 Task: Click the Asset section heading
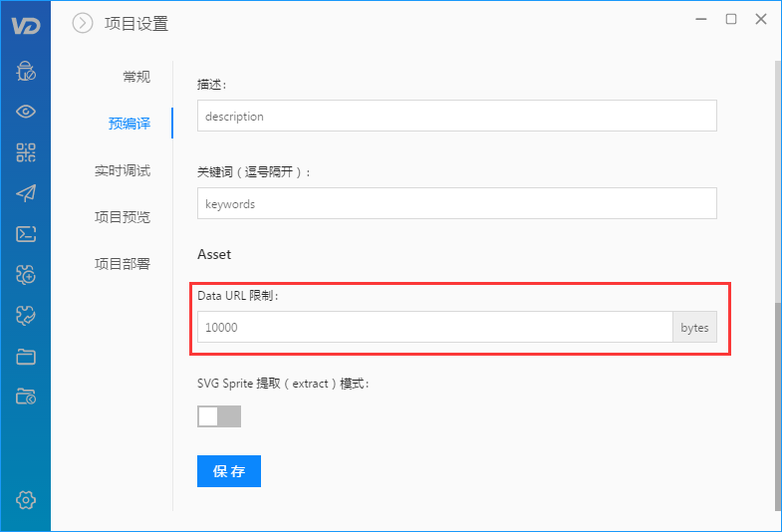click(x=214, y=254)
